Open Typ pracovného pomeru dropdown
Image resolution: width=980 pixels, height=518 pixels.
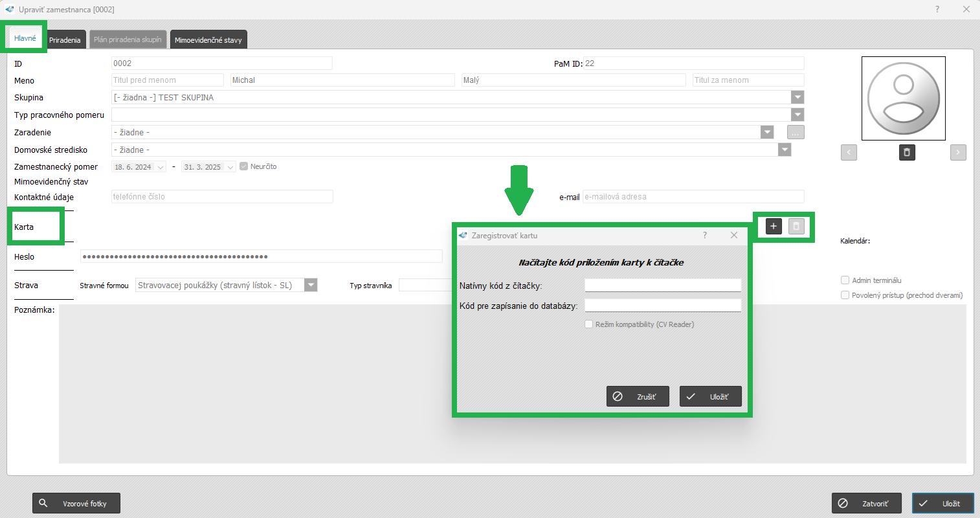point(797,115)
